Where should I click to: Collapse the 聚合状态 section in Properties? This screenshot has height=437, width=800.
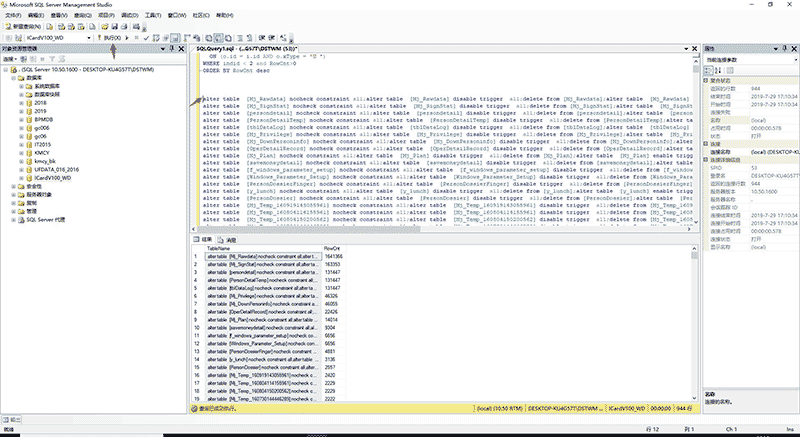tap(706, 81)
